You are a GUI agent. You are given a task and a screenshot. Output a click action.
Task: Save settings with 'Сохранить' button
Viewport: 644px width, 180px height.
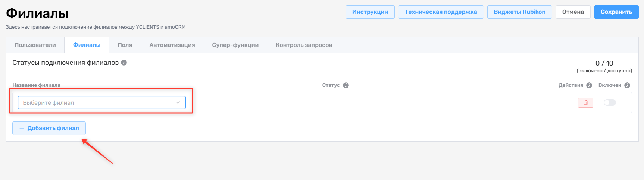(x=616, y=12)
